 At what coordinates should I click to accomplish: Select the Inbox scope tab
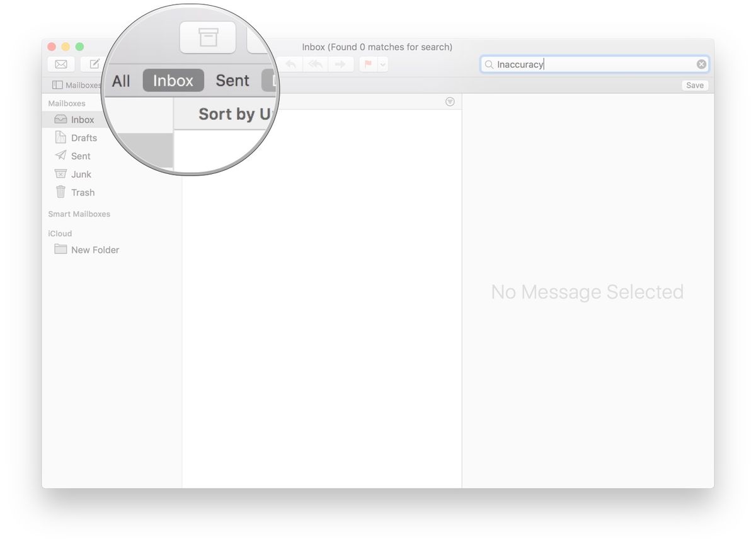(x=173, y=80)
